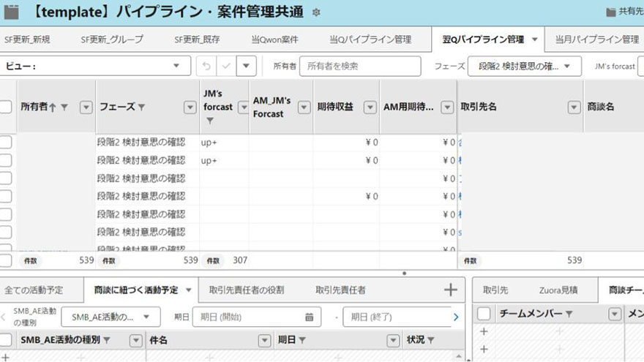Switch to the SF更新_既存 tab
The height and width of the screenshot is (362, 644).
point(197,39)
